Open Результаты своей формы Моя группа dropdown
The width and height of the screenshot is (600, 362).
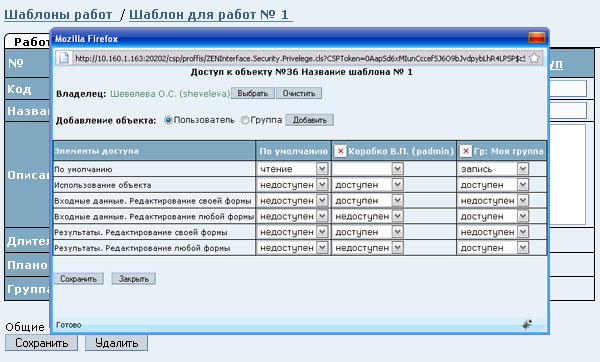tap(494, 232)
